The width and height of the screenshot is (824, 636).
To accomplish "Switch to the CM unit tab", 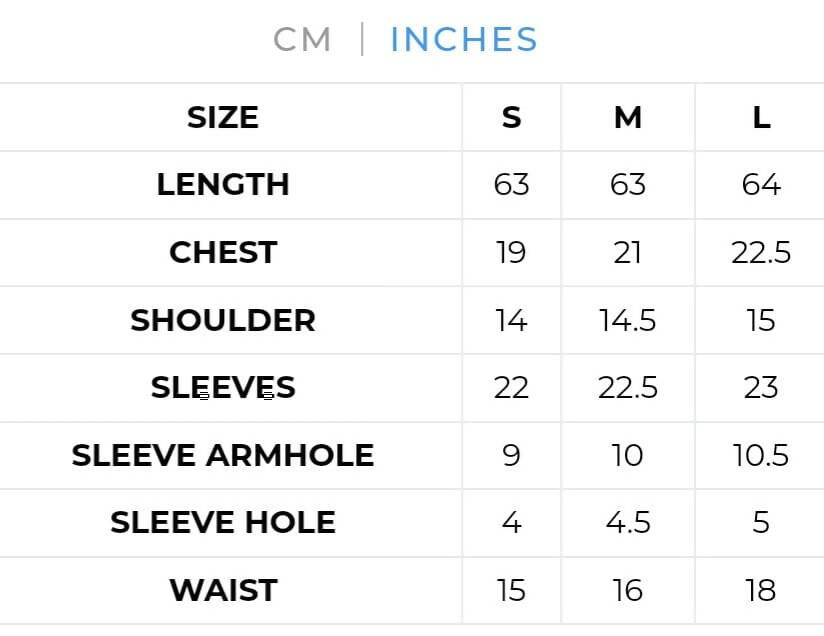I will pos(302,40).
